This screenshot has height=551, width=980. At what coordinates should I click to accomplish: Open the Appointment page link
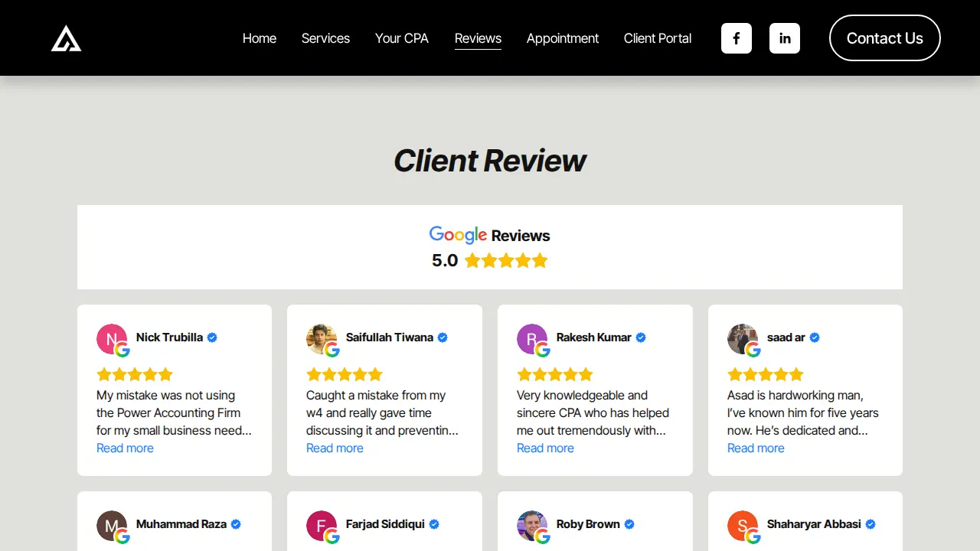[563, 38]
